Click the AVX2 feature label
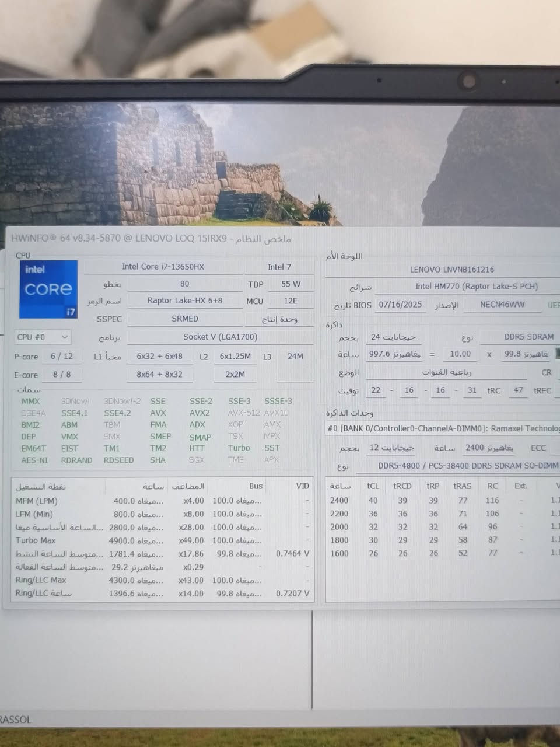The image size is (560, 747). 199,413
